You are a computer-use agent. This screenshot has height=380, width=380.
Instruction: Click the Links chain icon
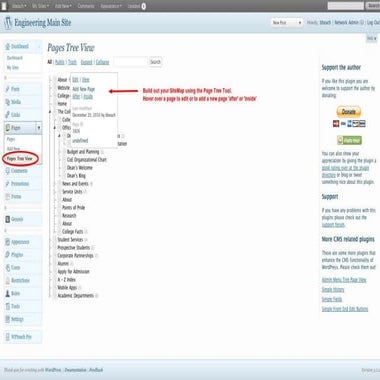(x=8, y=115)
